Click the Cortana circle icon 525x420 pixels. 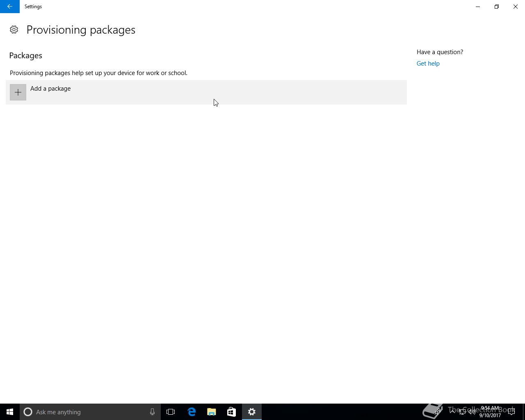tap(28, 412)
